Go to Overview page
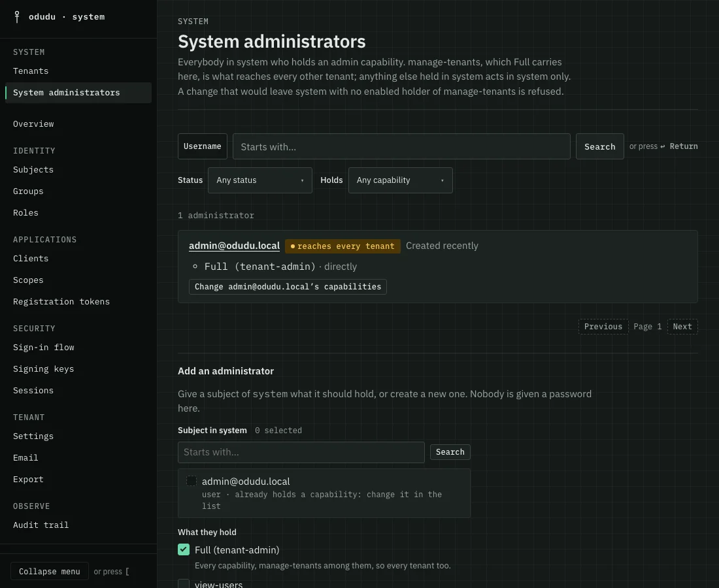The image size is (719, 588). [x=33, y=123]
